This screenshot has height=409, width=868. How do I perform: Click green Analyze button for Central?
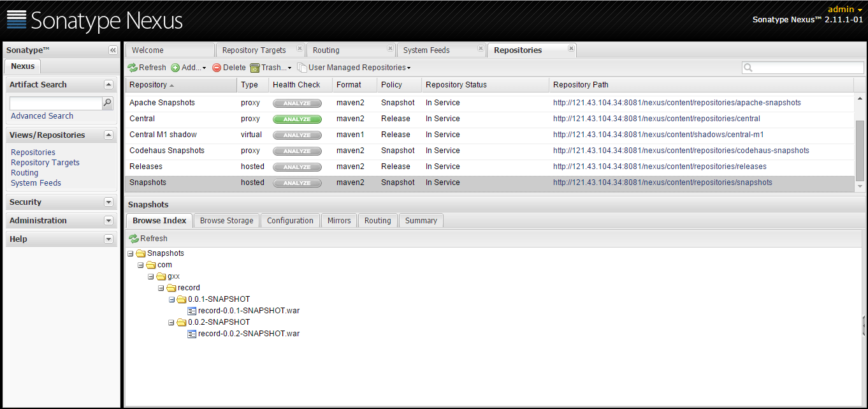tap(297, 119)
